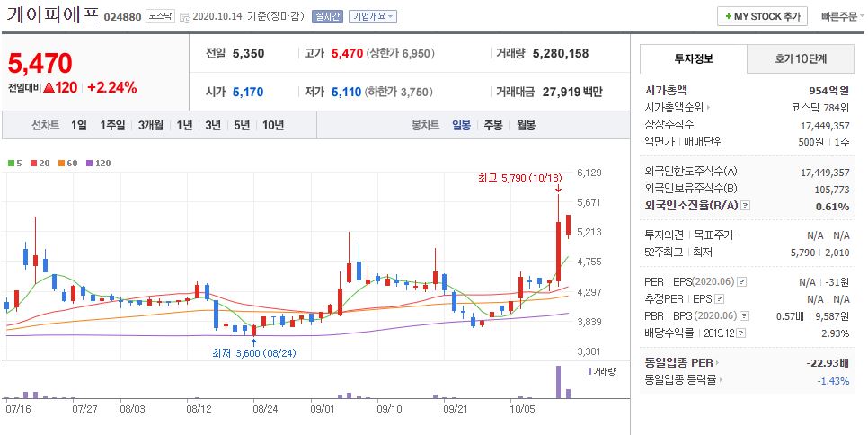Click the -1.43% industry change value
Image resolution: width=868 pixels, height=435 pixels.
click(833, 381)
